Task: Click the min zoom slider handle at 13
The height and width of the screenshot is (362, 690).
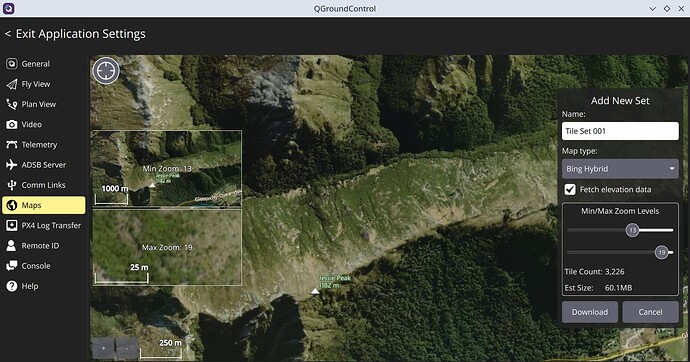Action: coord(632,230)
